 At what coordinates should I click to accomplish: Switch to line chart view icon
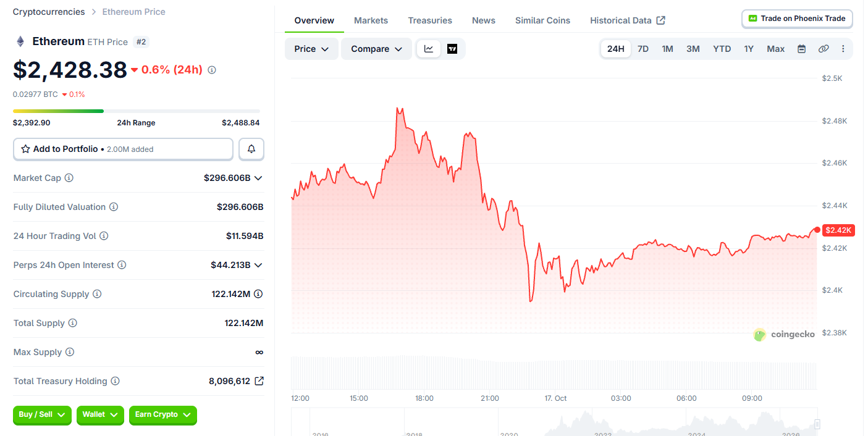pyautogui.click(x=429, y=49)
